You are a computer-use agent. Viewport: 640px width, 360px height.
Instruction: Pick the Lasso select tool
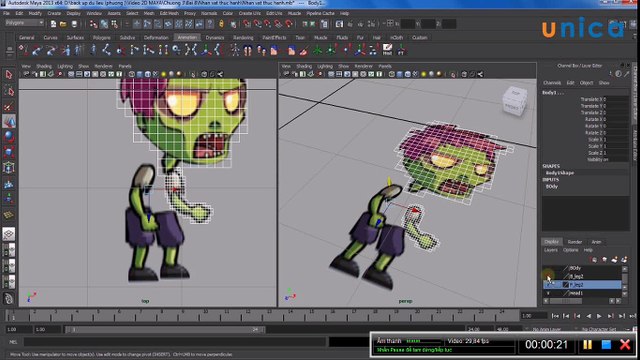pos(9,90)
